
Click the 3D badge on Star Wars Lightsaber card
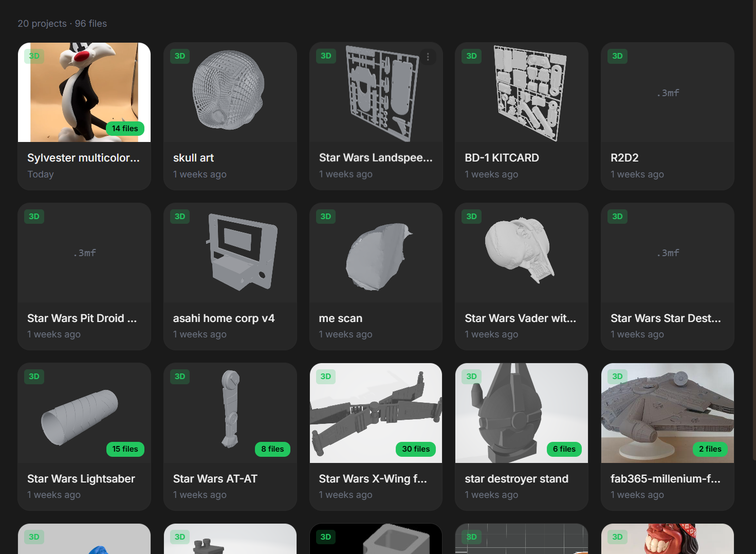point(34,377)
